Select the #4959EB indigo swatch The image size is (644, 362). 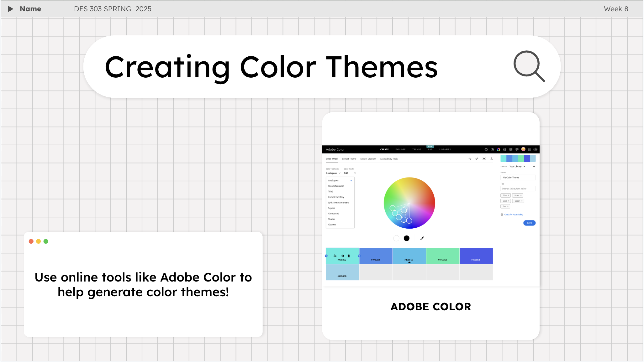click(x=476, y=256)
